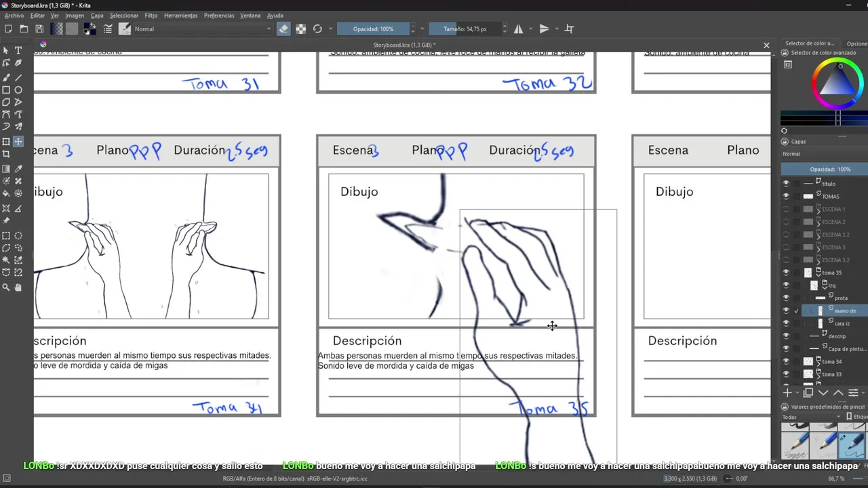Toggle vertical mirror tool
Image resolution: width=868 pixels, height=488 pixels.
pyautogui.click(x=544, y=29)
